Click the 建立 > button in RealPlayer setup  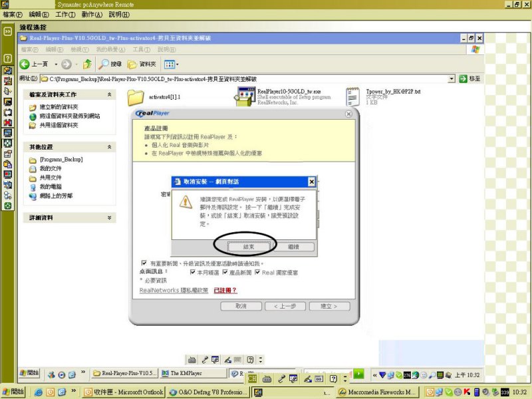[x=329, y=306]
